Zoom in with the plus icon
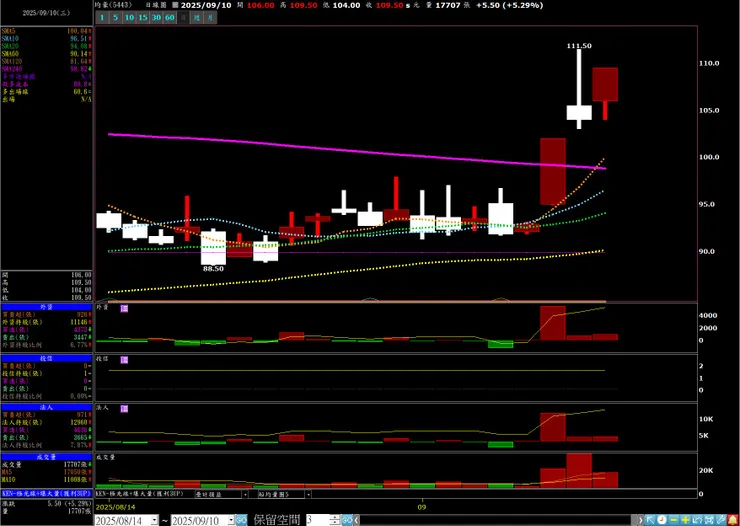The width and height of the screenshot is (740, 526). 686,520
